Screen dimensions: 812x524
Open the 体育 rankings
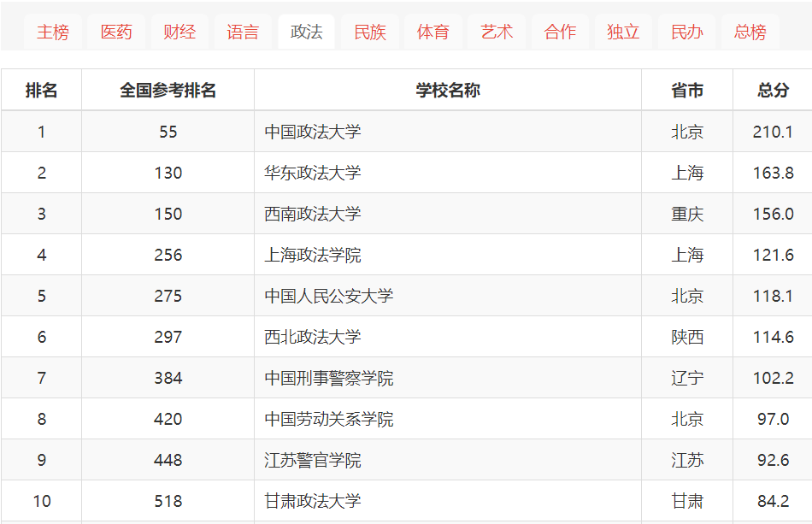432,31
